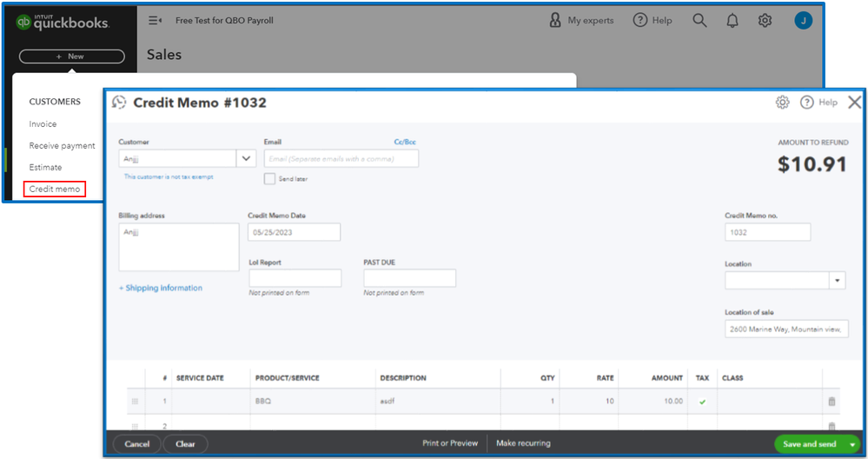Click the search magnifier icon
Screen dimensions: 868x459
click(x=699, y=21)
